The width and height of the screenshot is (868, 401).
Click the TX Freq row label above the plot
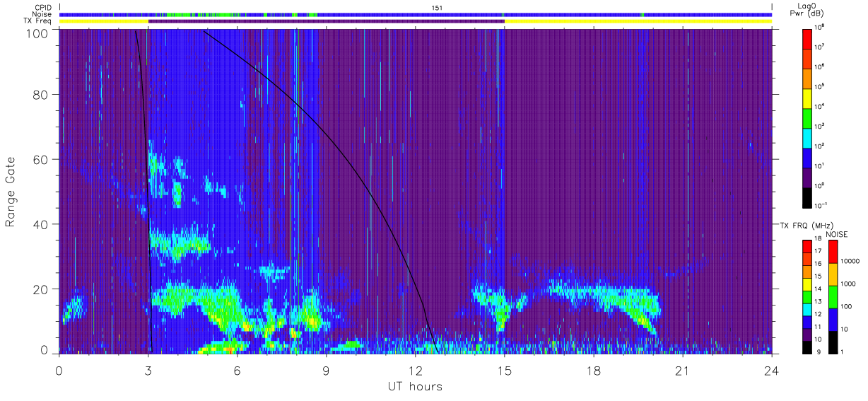38,21
